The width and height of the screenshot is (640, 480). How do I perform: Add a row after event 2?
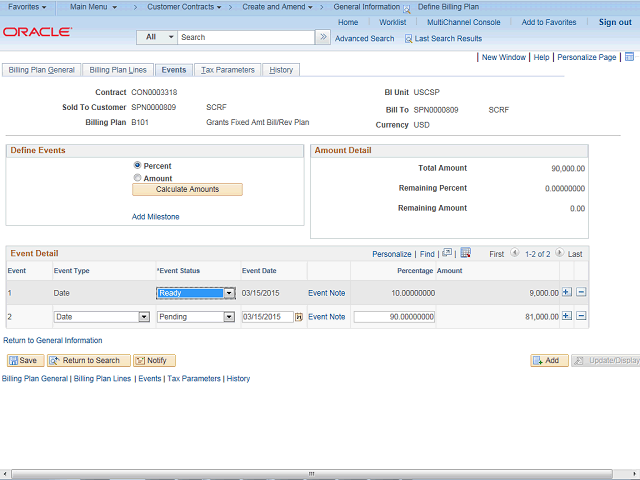[567, 316]
